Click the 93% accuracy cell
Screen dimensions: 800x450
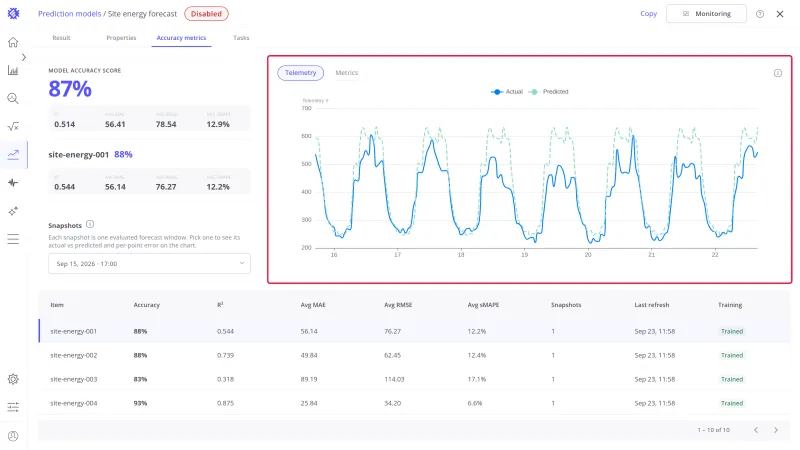(140, 403)
